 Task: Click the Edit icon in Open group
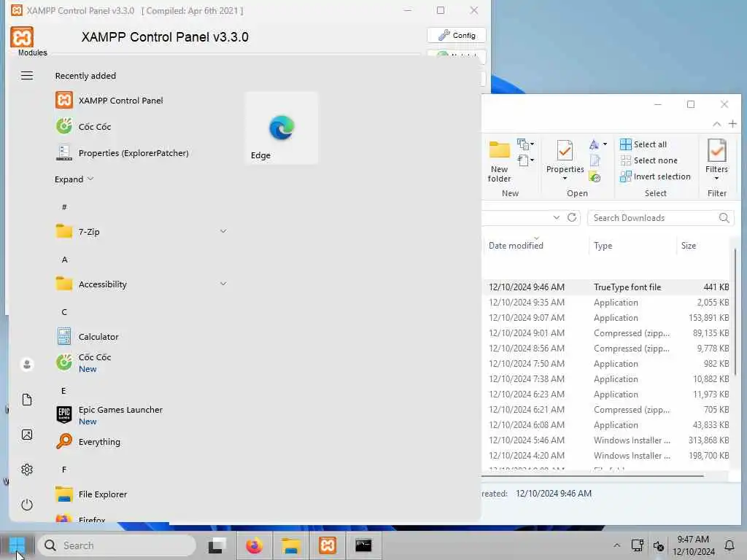pos(595,161)
